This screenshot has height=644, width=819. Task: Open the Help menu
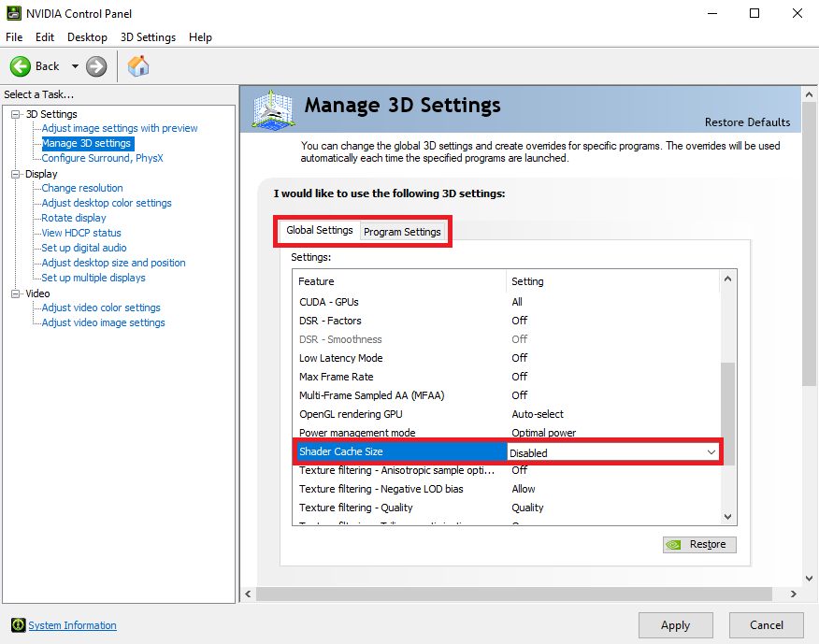[x=200, y=36]
